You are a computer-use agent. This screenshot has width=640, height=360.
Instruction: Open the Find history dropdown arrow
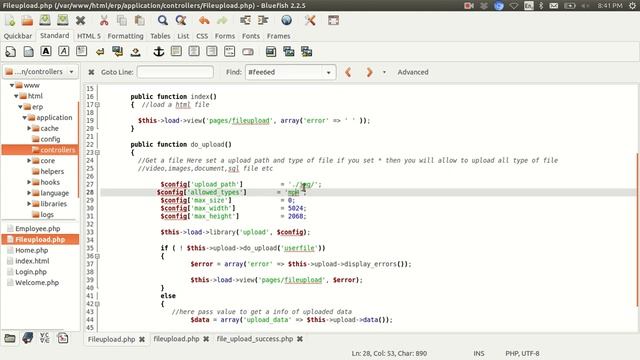(x=328, y=72)
